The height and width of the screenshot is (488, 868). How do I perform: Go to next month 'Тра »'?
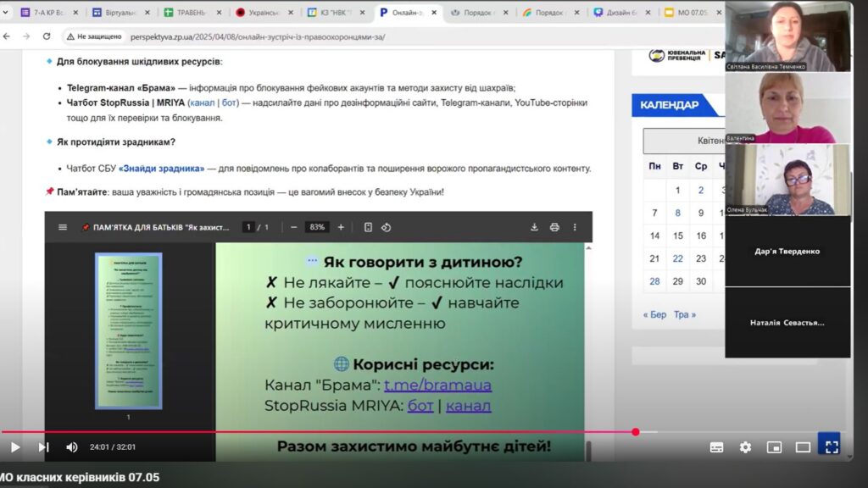[x=685, y=314]
